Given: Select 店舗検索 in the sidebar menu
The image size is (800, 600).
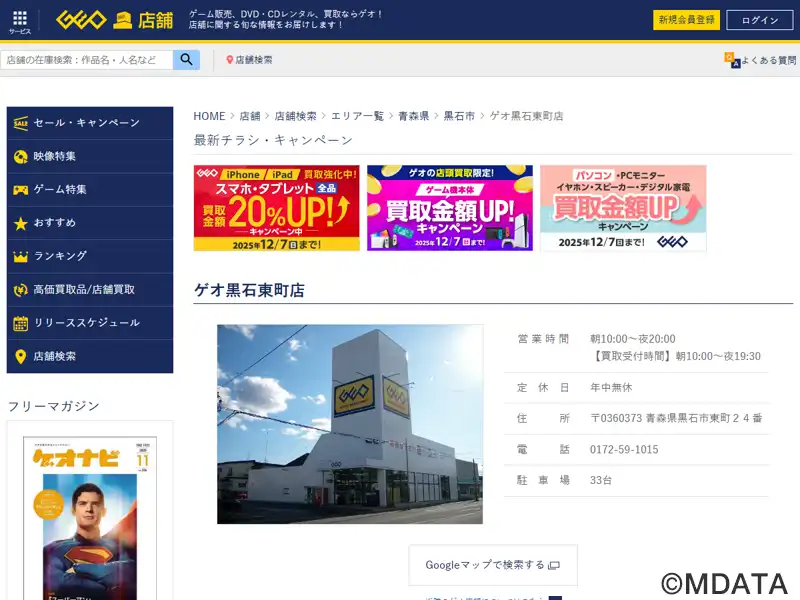Looking at the screenshot, I should 90,357.
